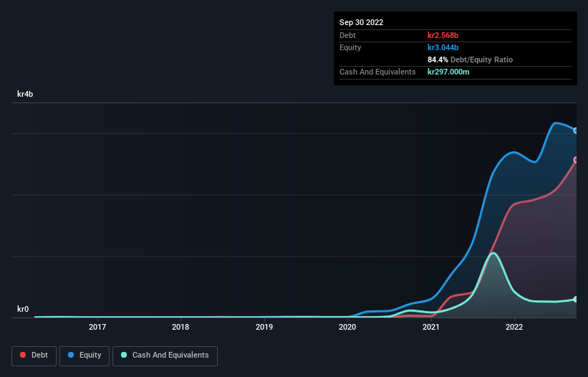Click the kr3.044b equity value
This screenshot has height=377, width=588.
(443, 47)
